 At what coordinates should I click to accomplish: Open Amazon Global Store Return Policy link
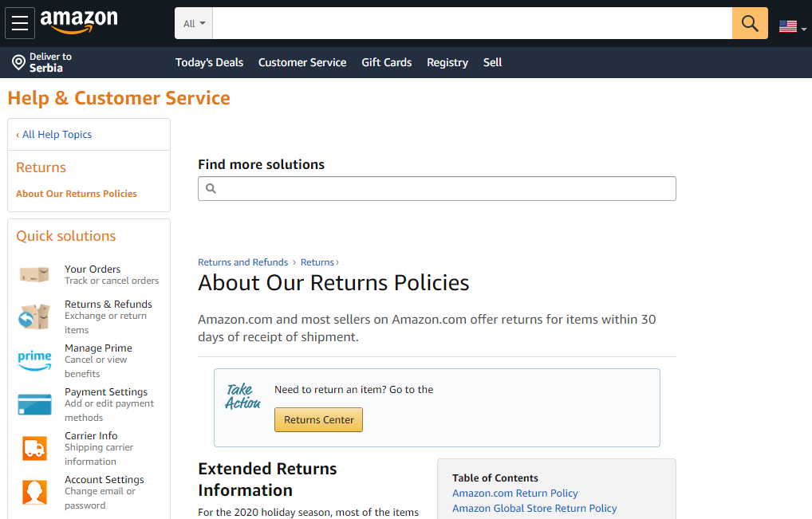[x=534, y=508]
